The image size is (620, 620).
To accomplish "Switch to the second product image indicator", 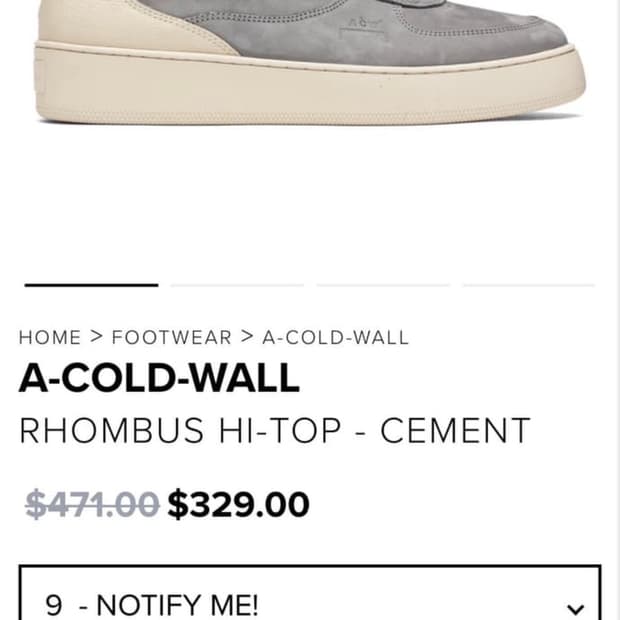I will coord(237,285).
